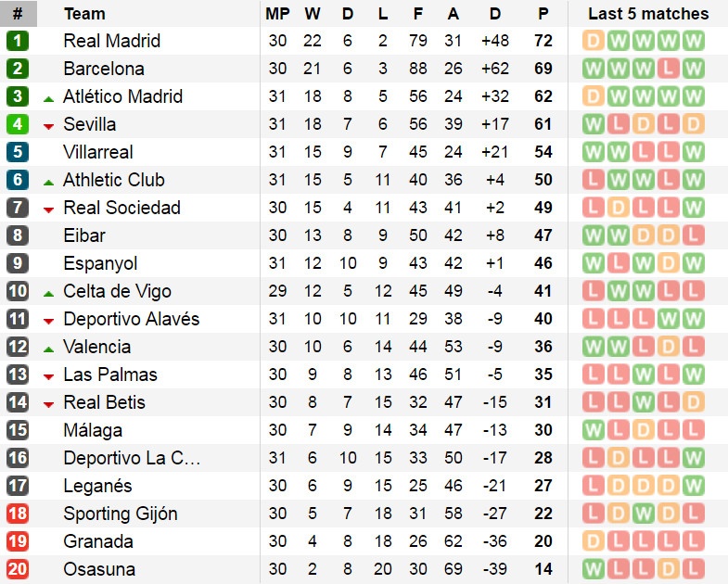This screenshot has width=728, height=584.
Task: Sort table by Team column header
Action: coord(84,14)
